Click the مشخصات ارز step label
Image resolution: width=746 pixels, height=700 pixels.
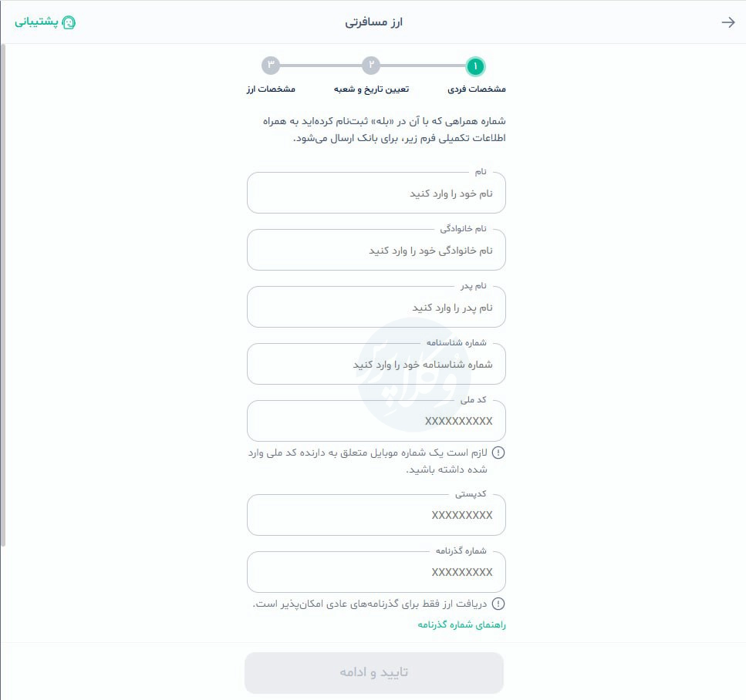(x=270, y=89)
